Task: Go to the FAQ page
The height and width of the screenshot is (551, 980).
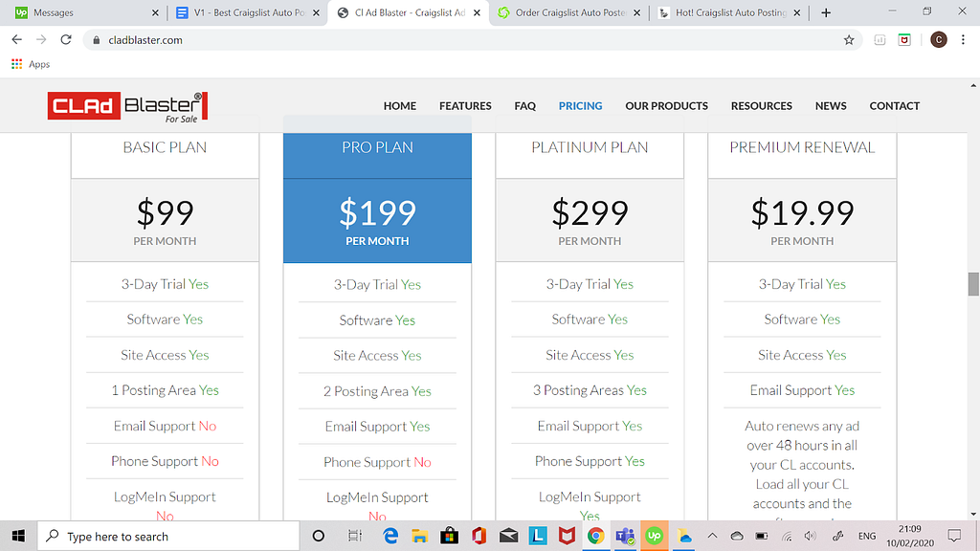Action: pos(525,105)
